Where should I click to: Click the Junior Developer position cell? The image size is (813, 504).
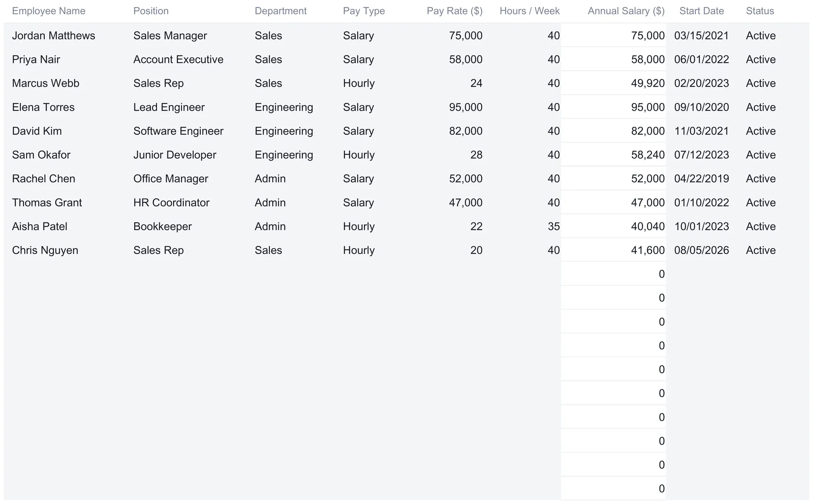click(175, 155)
